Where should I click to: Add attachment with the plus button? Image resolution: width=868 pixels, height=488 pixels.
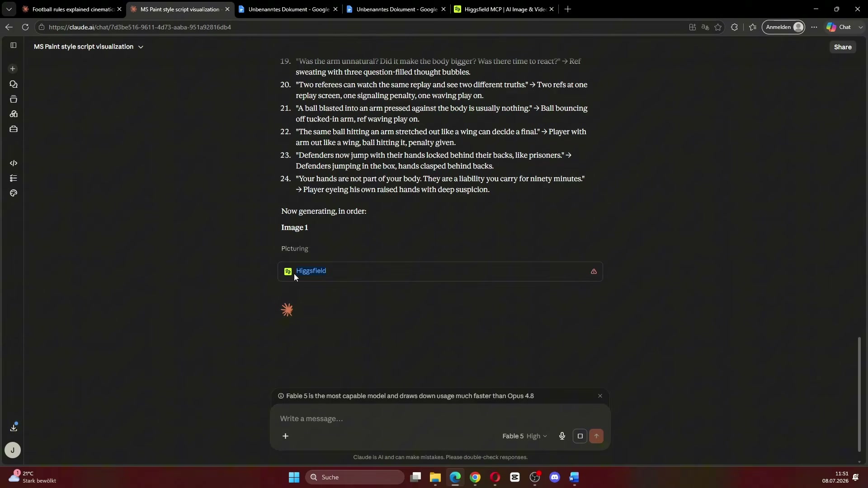tap(285, 436)
